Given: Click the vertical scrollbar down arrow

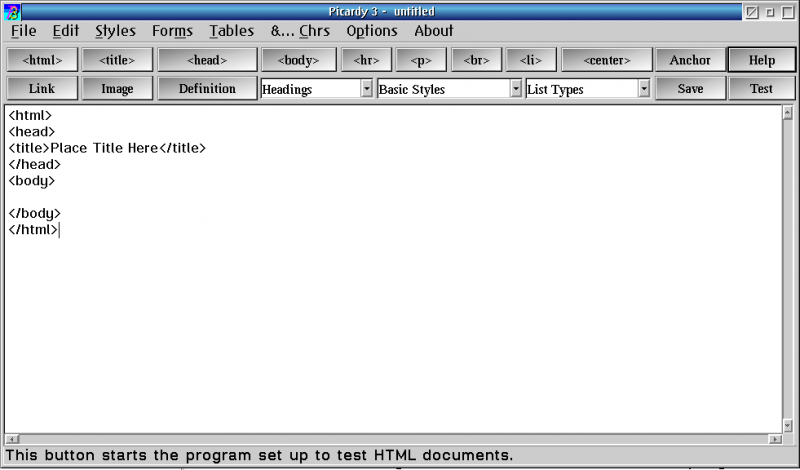Looking at the screenshot, I should coord(788,425).
